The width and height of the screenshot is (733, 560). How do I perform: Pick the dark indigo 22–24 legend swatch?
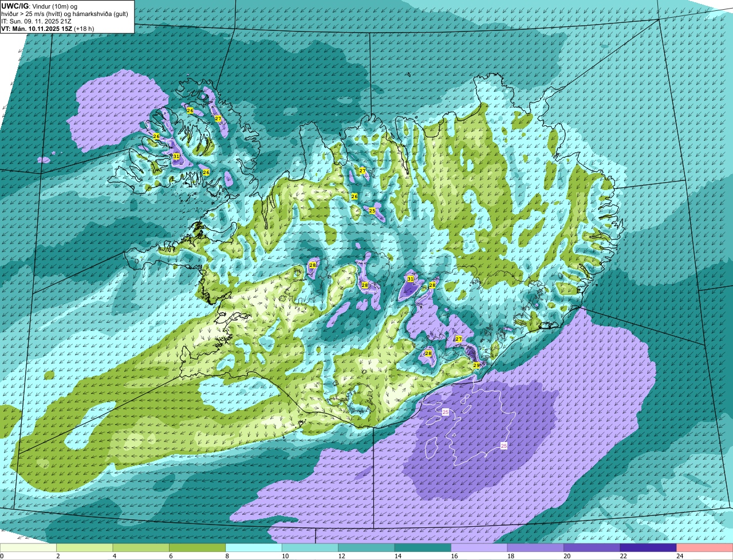pos(649,548)
